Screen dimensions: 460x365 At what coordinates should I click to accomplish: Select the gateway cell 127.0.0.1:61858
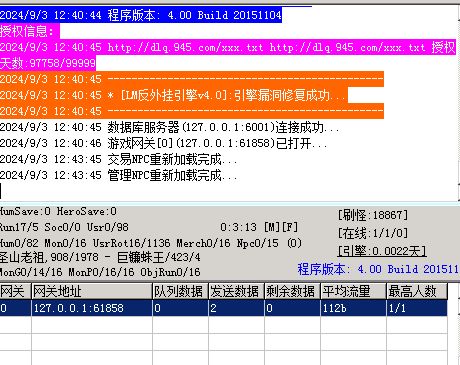pos(92,308)
